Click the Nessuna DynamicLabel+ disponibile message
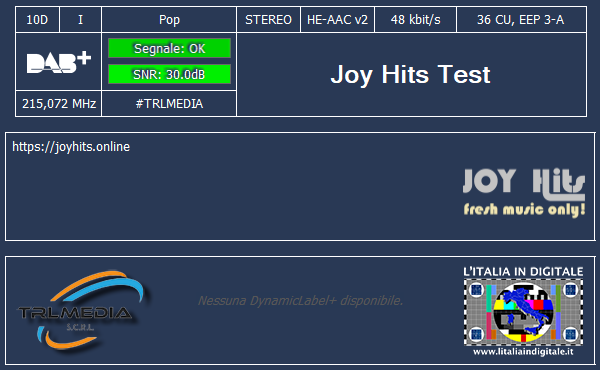Image resolution: width=600 pixels, height=370 pixels. tap(300, 301)
